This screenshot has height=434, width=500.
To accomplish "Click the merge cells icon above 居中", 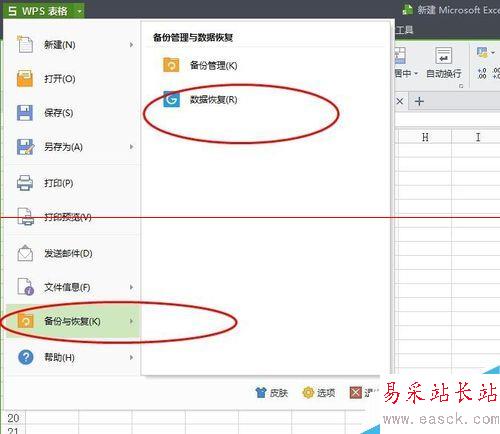I will [400, 55].
